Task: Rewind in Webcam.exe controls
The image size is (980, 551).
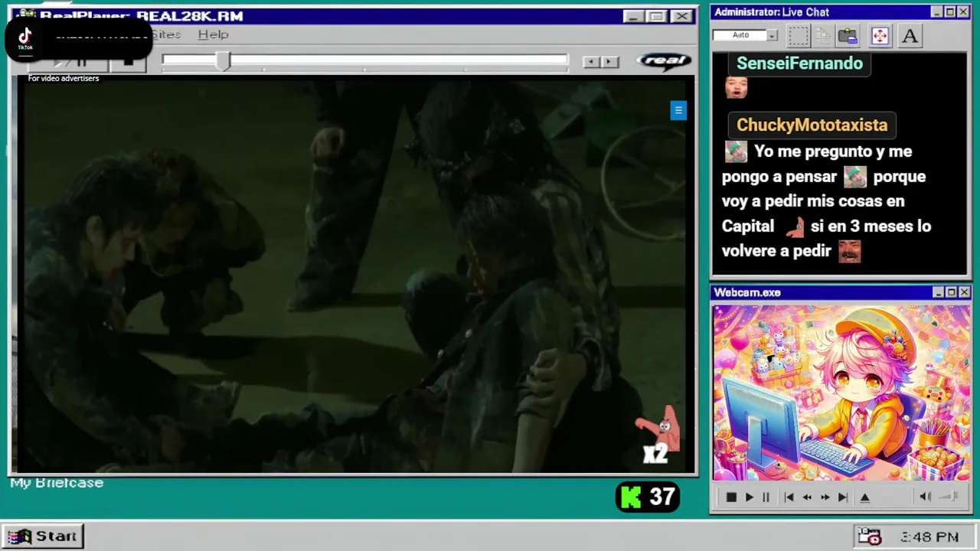Action: 807,497
